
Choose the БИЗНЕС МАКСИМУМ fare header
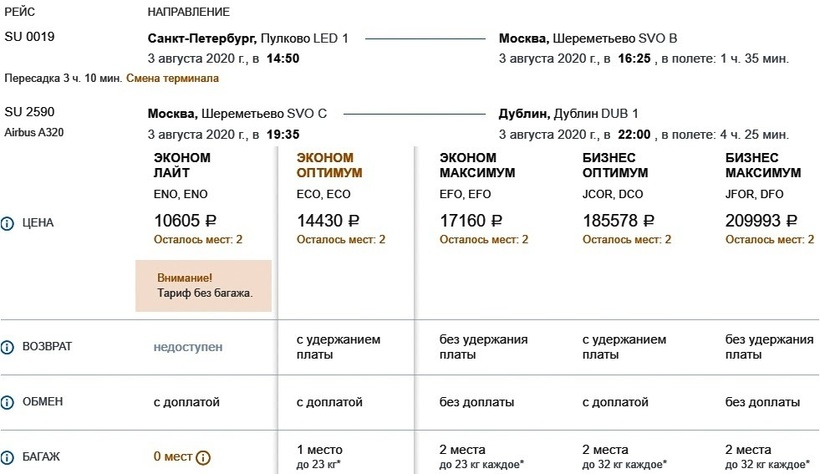[x=763, y=165]
